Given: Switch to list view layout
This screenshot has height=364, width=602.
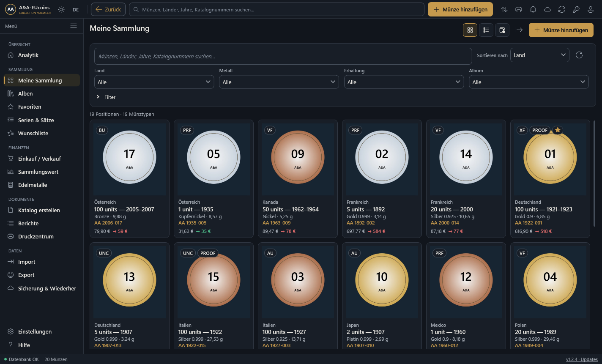Looking at the screenshot, I should click(x=486, y=30).
